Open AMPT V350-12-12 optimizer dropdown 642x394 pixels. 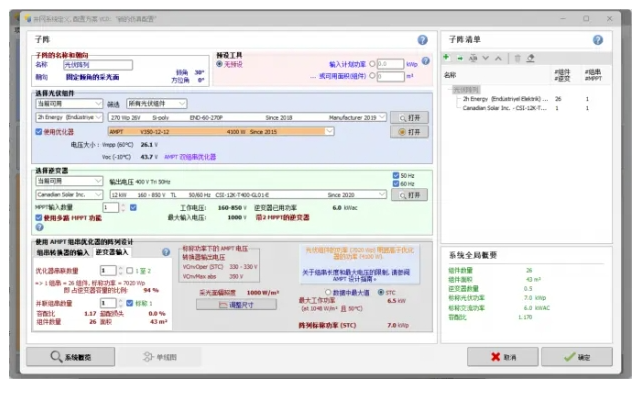coord(221,131)
